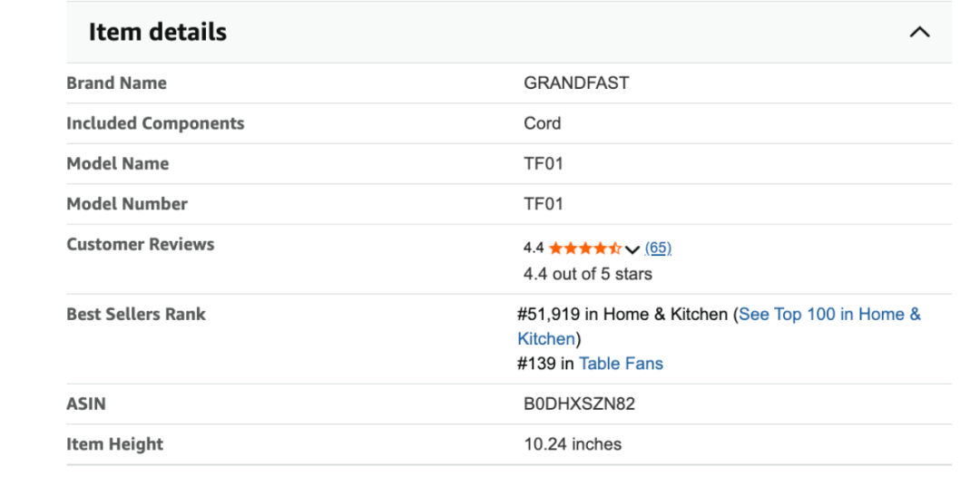Screen dimensions: 980x487
Task: Click the Brand Name label
Action: [x=116, y=83]
